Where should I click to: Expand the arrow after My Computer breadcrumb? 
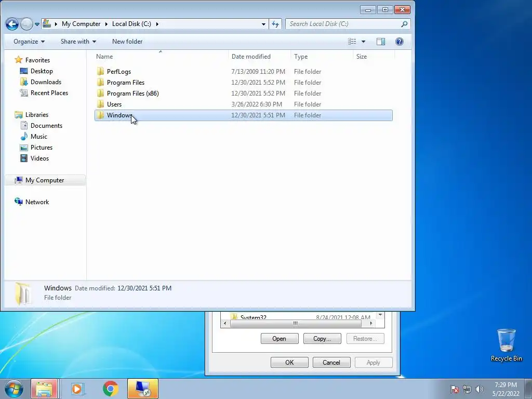106,24
